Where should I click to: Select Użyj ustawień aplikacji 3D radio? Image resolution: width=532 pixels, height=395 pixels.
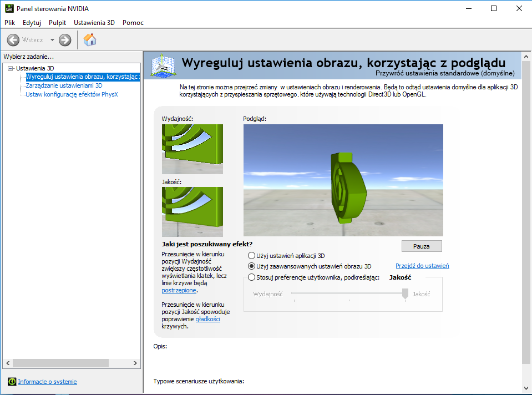tap(251, 256)
